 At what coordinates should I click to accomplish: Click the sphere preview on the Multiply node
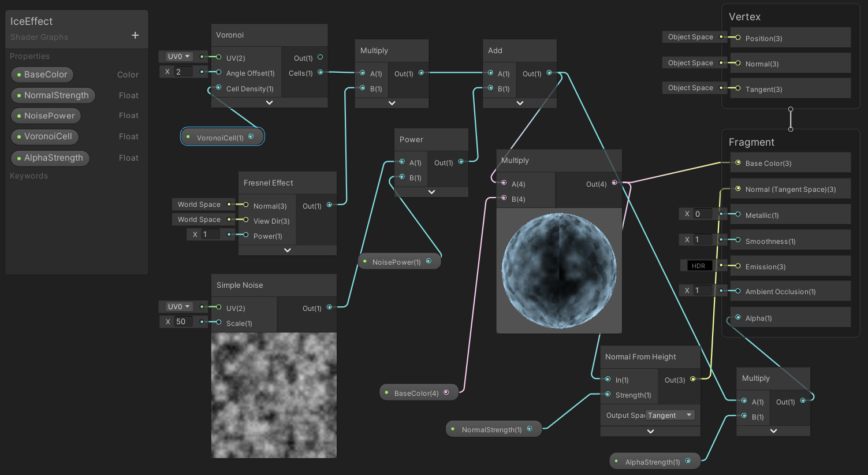tap(558, 270)
